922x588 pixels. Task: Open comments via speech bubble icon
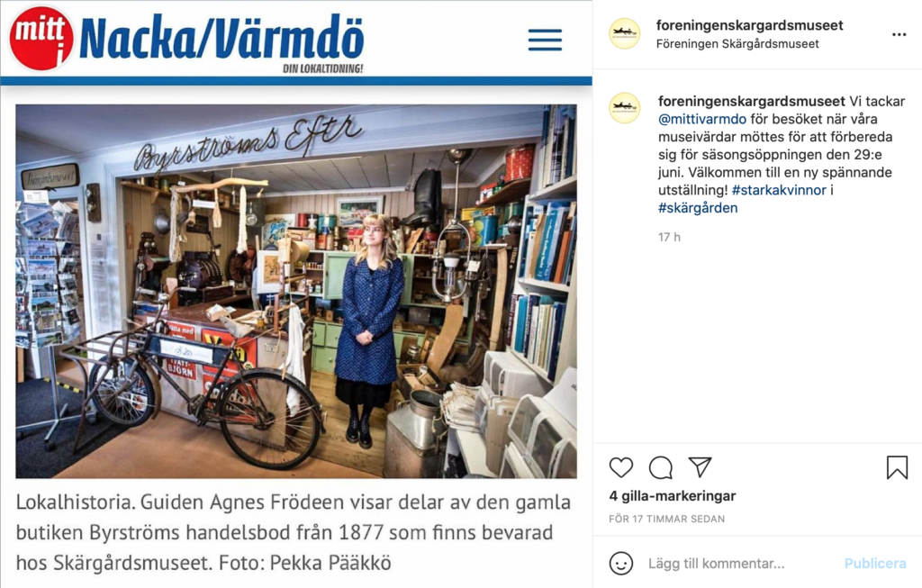[660, 467]
